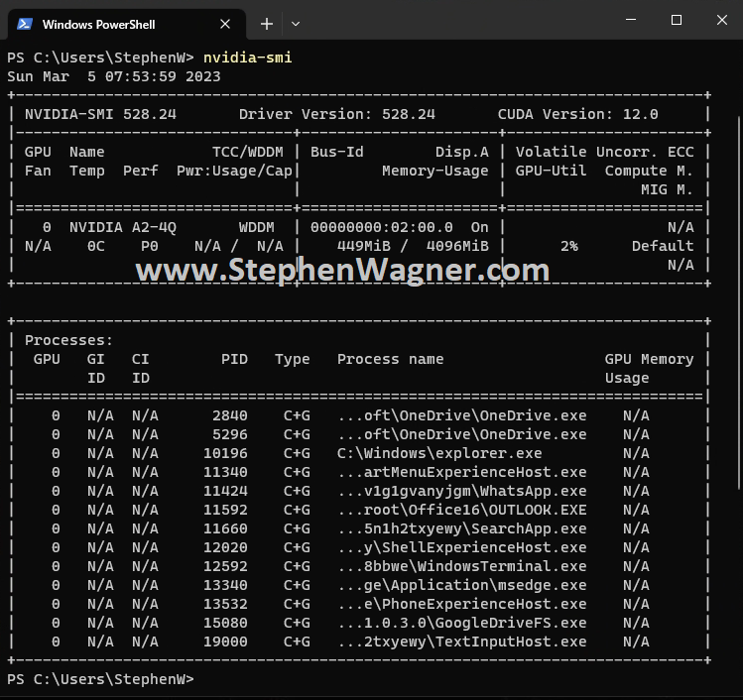
Task: Click the GoogleDriveFS.exe process name
Action: (x=462, y=624)
